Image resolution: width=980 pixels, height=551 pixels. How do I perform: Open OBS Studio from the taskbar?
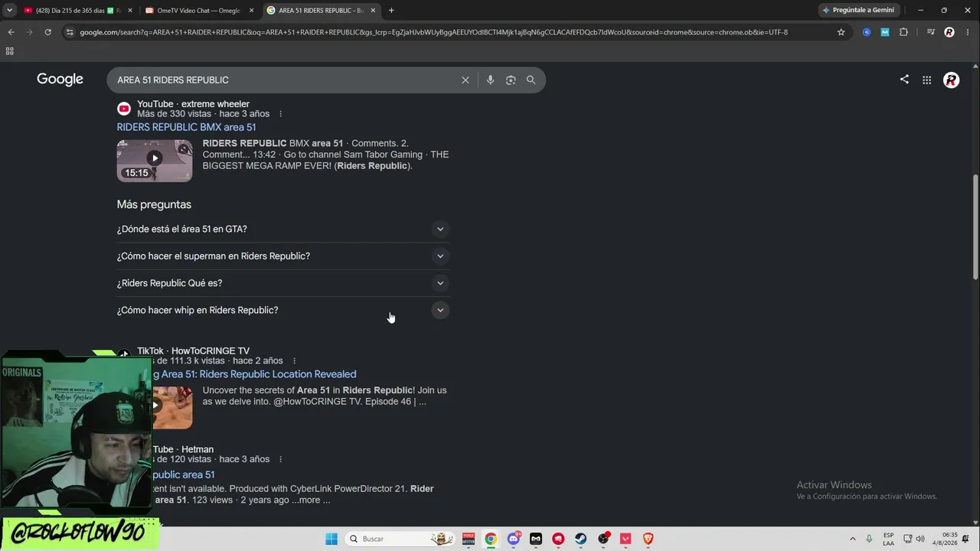click(x=603, y=539)
